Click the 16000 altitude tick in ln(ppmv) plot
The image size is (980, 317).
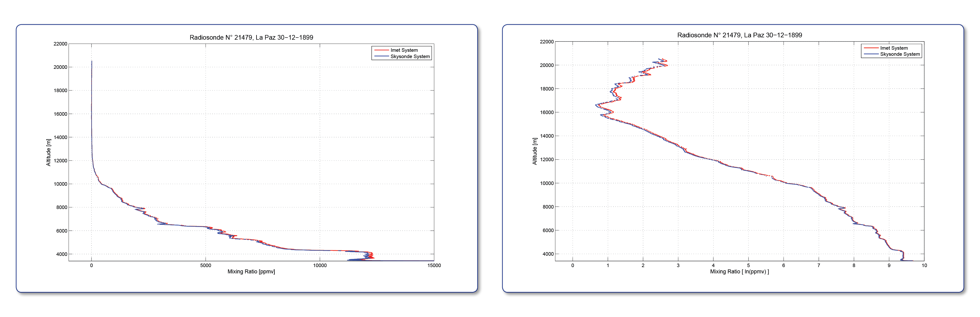(x=547, y=112)
